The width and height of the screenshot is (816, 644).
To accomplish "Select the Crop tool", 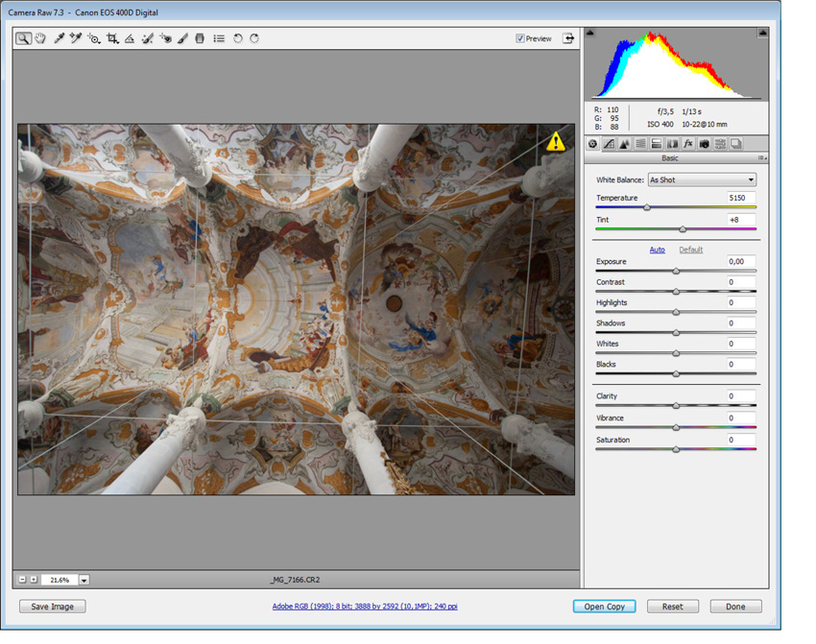I will tap(112, 38).
